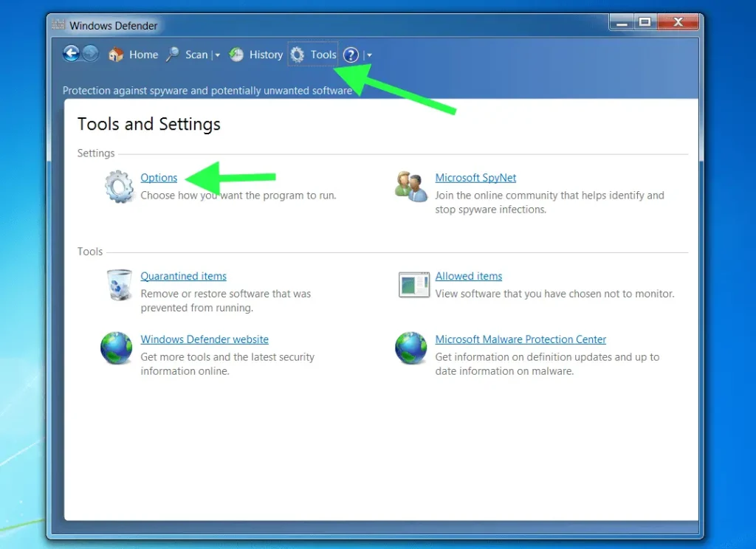Open the Microsoft SpyNet link
Screen dimensions: 756x549
click(475, 178)
